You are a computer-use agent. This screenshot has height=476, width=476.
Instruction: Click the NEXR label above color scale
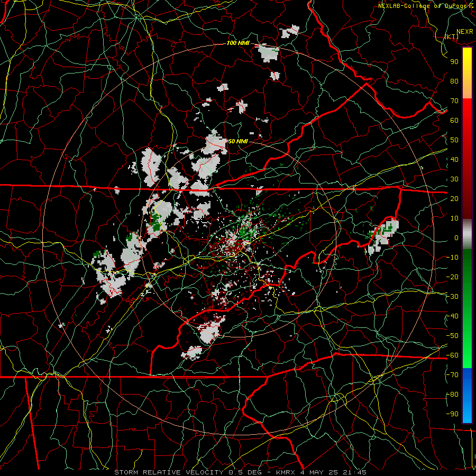tap(465, 32)
